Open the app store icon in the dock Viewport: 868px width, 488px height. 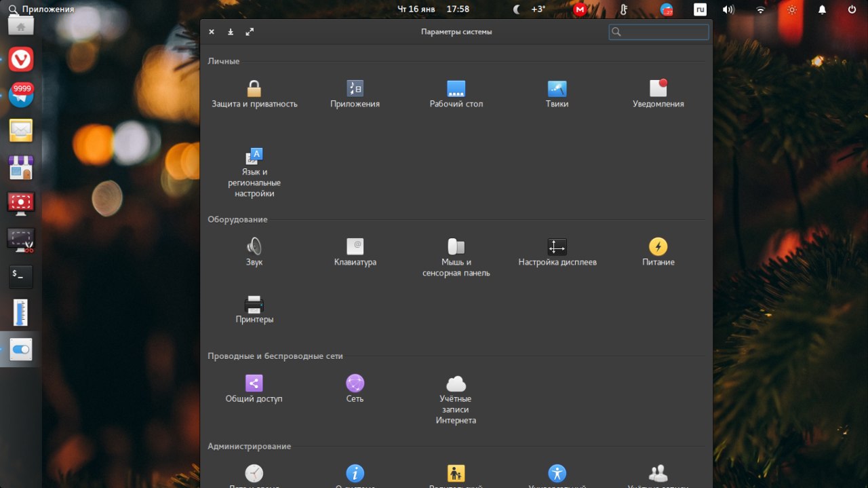(21, 168)
